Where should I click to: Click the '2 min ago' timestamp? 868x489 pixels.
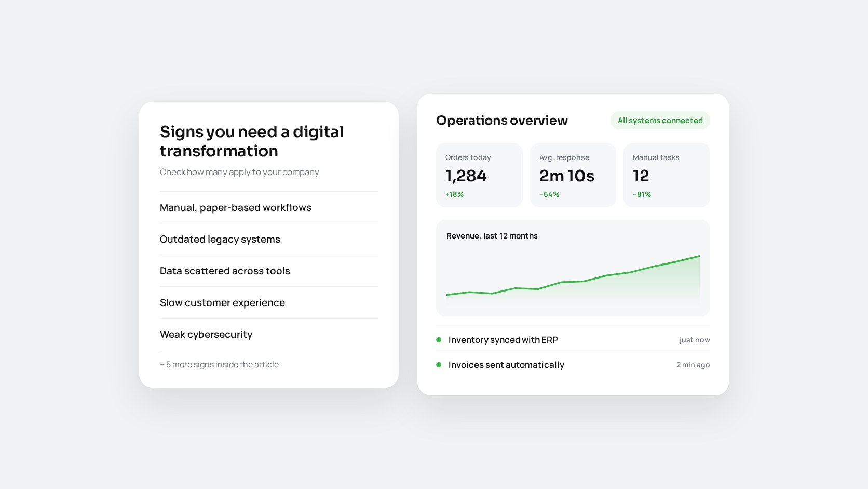point(693,365)
